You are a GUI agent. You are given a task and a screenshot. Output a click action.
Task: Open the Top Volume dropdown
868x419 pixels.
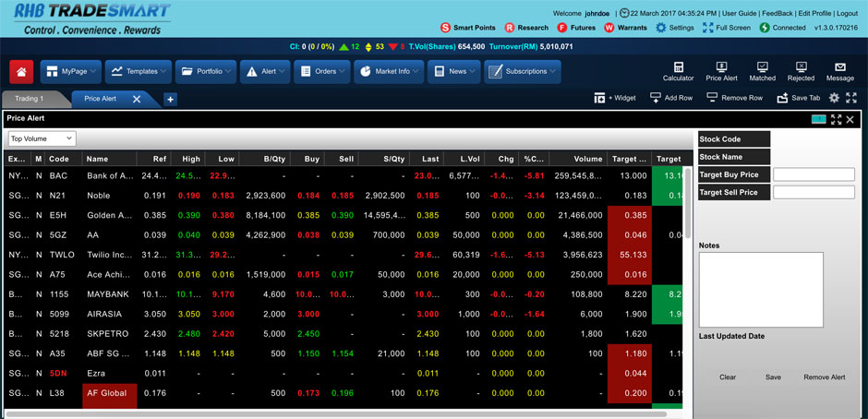42,139
